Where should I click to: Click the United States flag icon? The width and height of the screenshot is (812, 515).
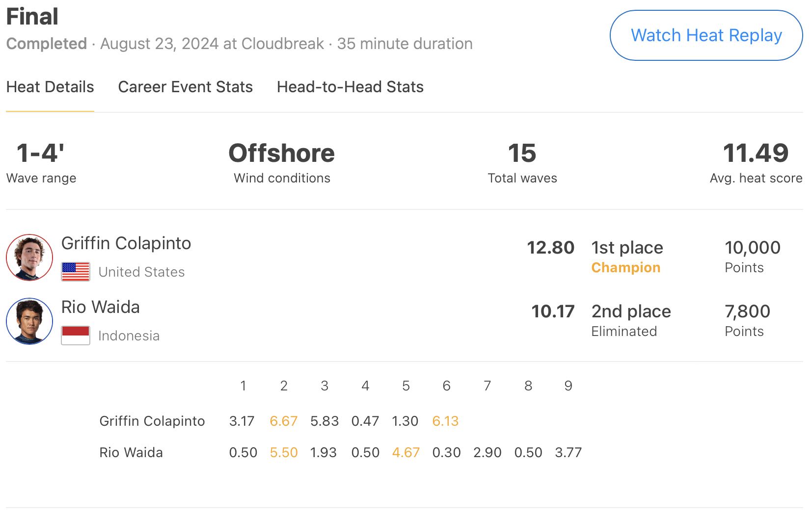pyautogui.click(x=76, y=272)
